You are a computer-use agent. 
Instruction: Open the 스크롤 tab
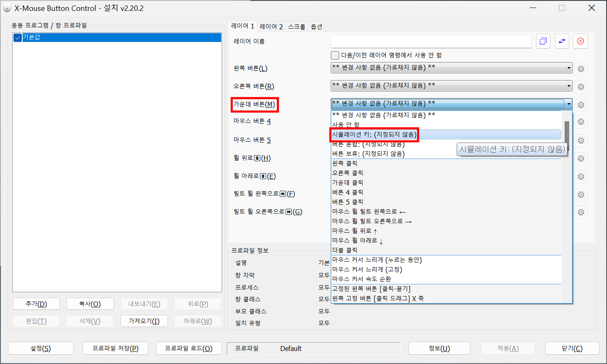click(297, 27)
